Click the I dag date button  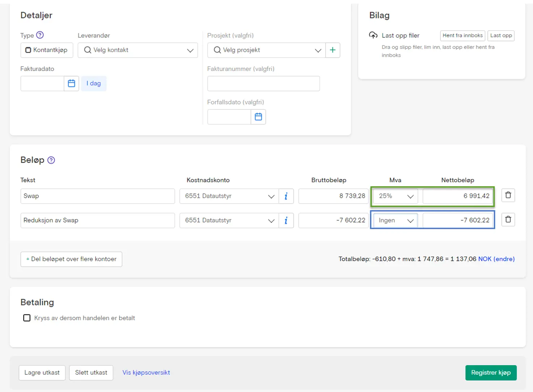pos(93,83)
